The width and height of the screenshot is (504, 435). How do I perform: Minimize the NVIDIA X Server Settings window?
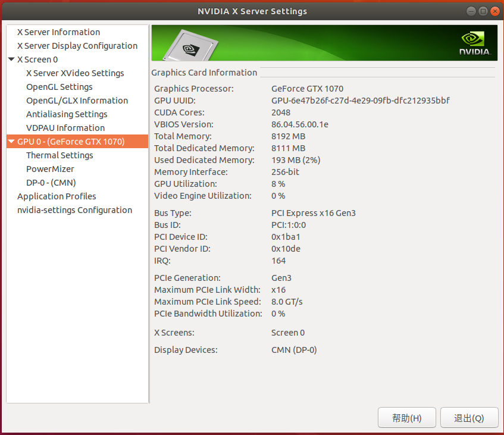click(x=471, y=11)
